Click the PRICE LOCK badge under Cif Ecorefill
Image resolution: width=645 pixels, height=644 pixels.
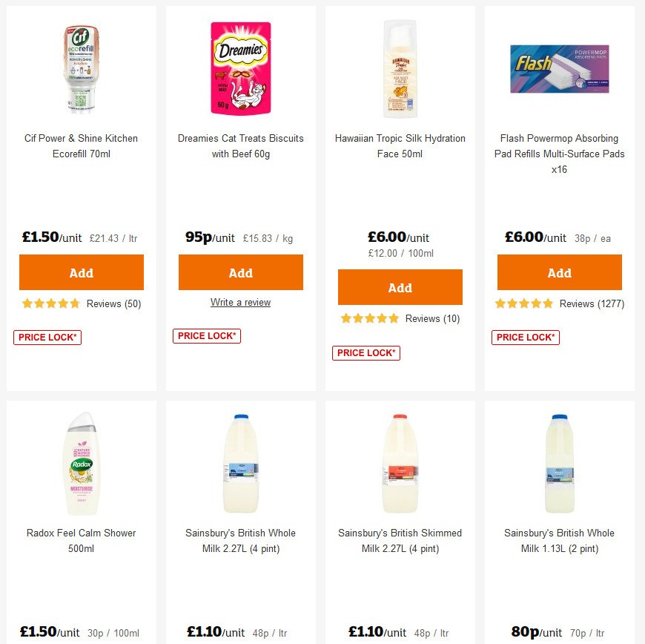47,337
